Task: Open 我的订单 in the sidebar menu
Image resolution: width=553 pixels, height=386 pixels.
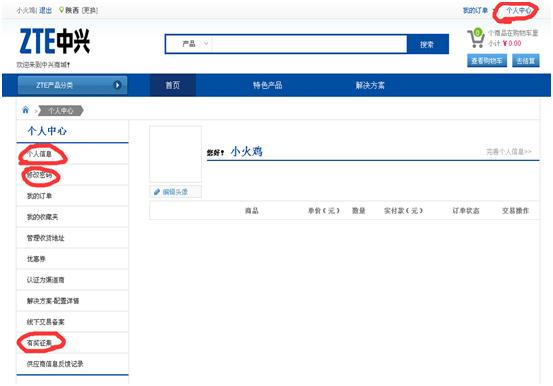Action: click(40, 196)
